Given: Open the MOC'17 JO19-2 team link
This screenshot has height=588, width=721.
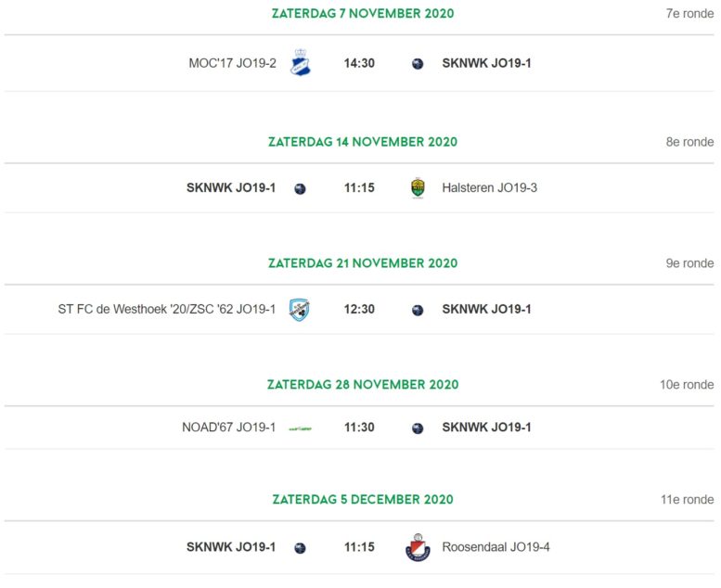Looking at the screenshot, I should point(232,63).
